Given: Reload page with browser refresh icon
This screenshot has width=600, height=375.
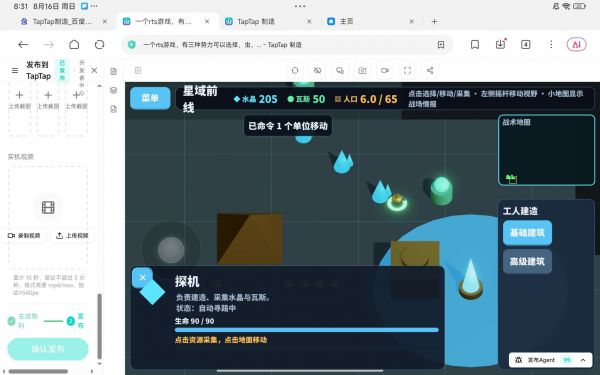Looking at the screenshot, I should 99,45.
